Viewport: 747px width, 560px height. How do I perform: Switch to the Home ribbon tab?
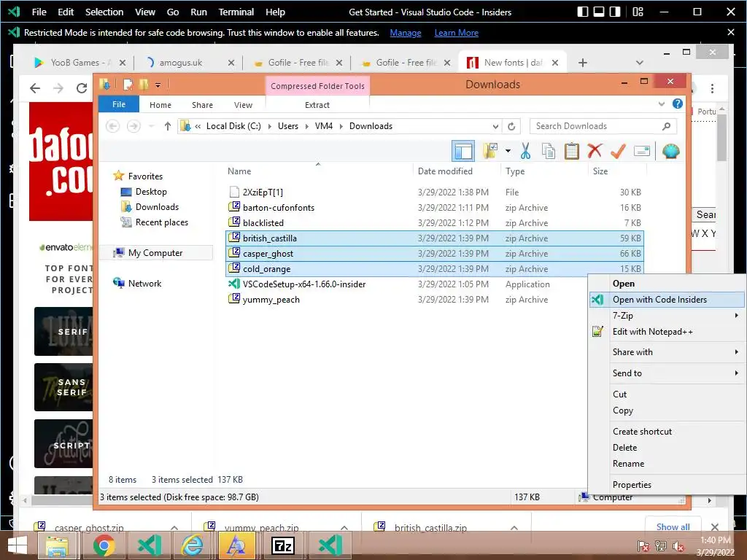[x=160, y=105]
